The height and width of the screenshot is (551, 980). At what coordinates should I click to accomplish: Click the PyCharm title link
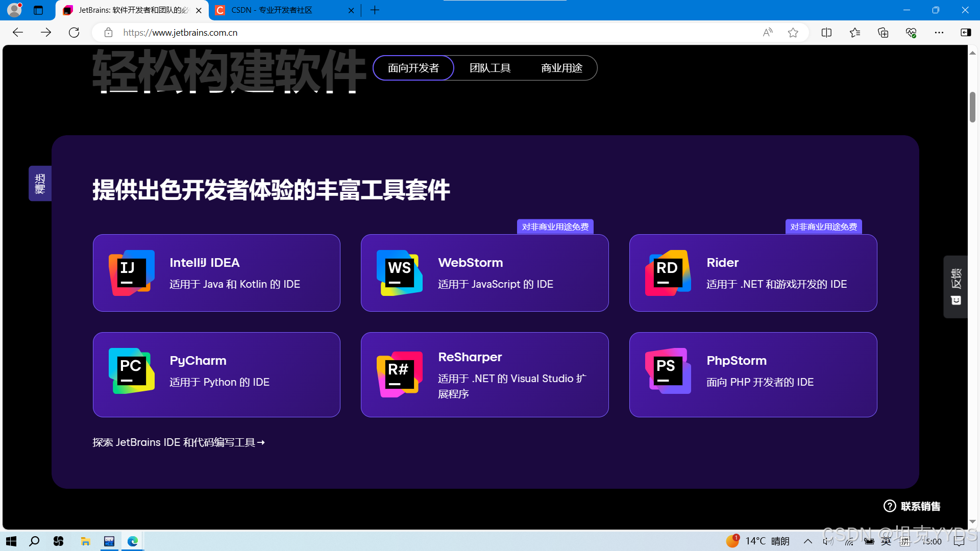point(198,361)
